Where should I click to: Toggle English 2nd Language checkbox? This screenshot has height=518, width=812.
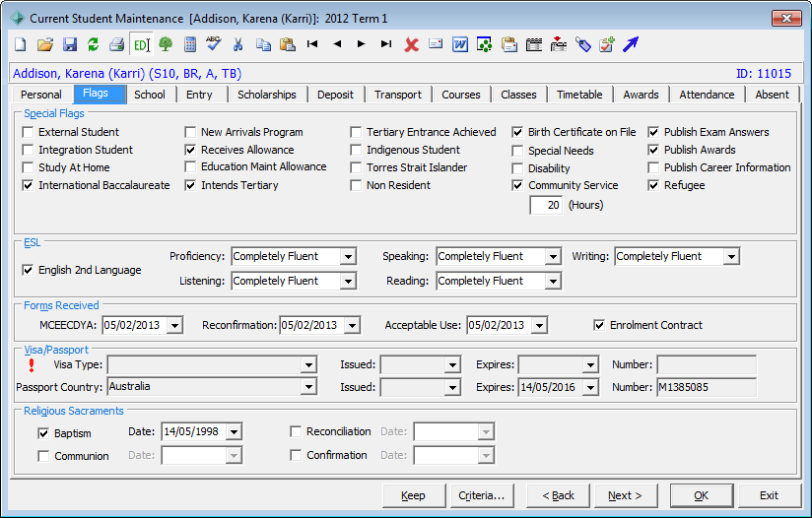[x=28, y=270]
